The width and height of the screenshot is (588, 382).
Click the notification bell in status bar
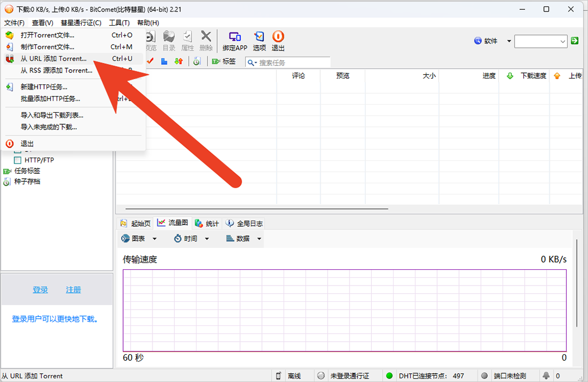pos(546,375)
